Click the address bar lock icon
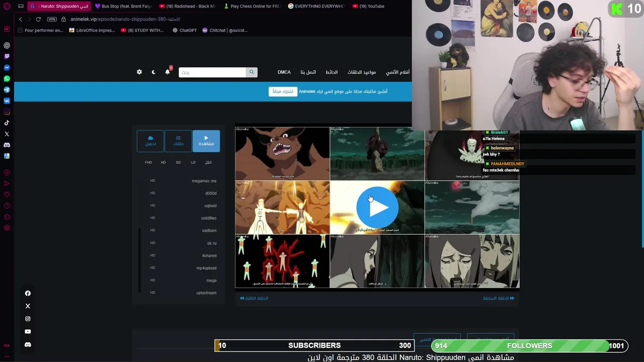Screen dimensions: 644x362 (64, 19)
